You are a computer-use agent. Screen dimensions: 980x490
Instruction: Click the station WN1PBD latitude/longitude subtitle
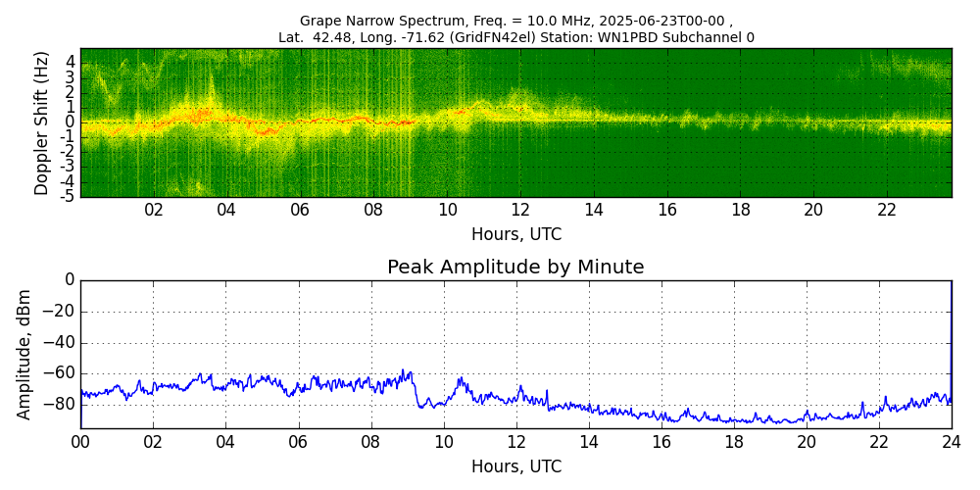click(515, 37)
